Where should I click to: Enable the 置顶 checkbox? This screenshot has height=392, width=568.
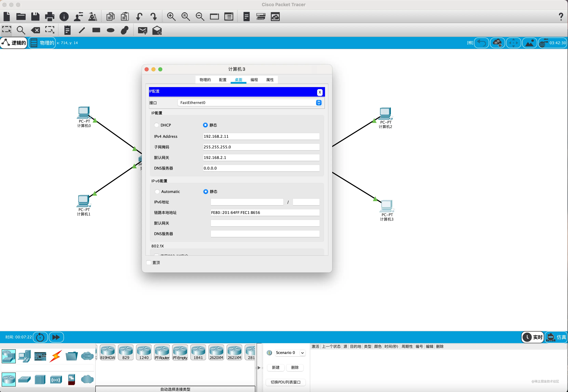coord(149,263)
